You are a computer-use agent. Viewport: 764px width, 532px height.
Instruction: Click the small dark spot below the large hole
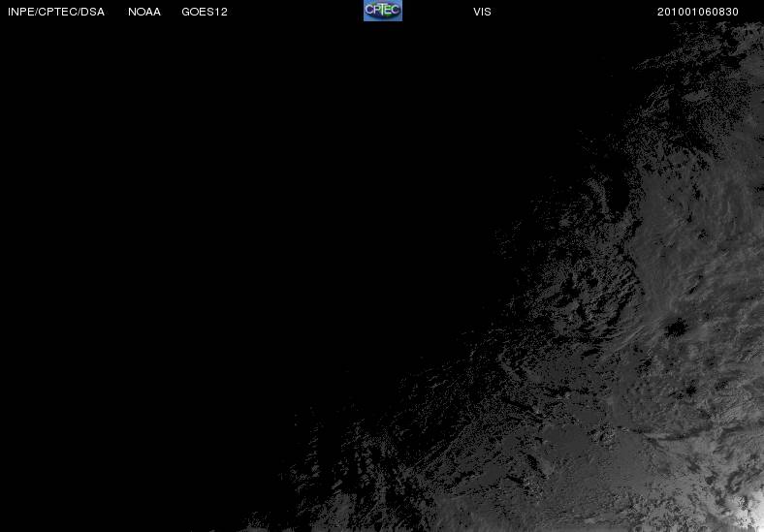coord(690,390)
